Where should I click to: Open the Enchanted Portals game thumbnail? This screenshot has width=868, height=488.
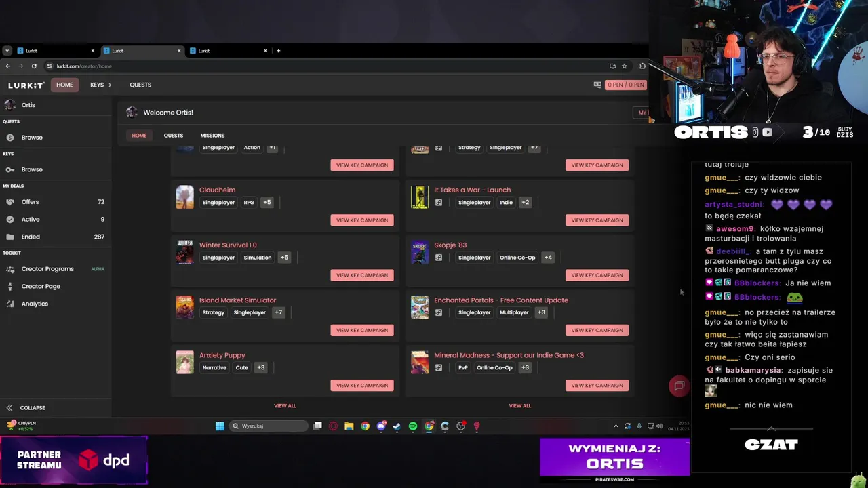[x=420, y=307]
